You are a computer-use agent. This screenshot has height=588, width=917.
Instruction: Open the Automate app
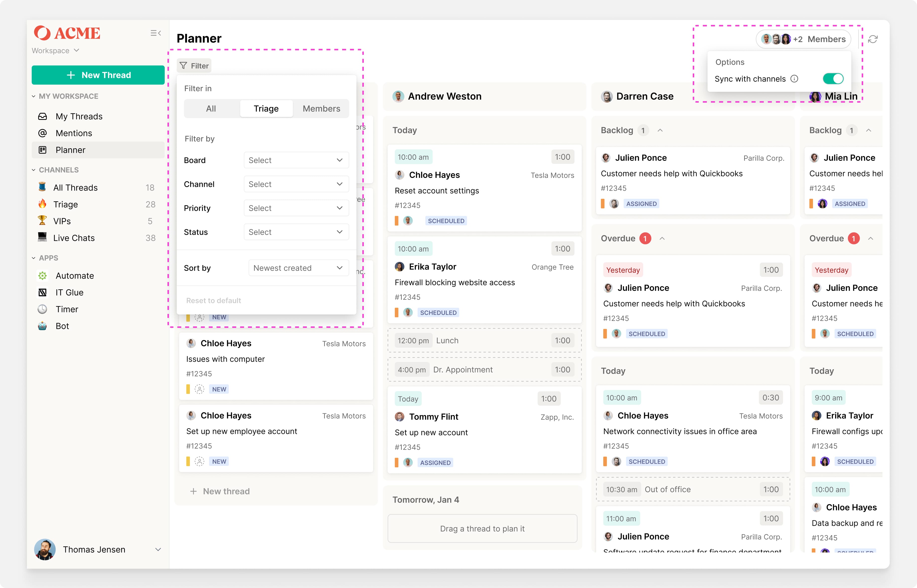coord(75,276)
